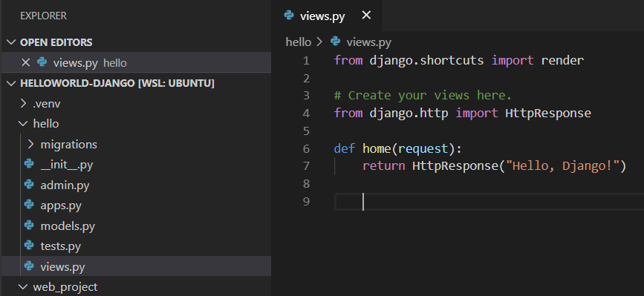Click Python icon of __init__.py
Screen dimensions: 644x296
pos(29,164)
